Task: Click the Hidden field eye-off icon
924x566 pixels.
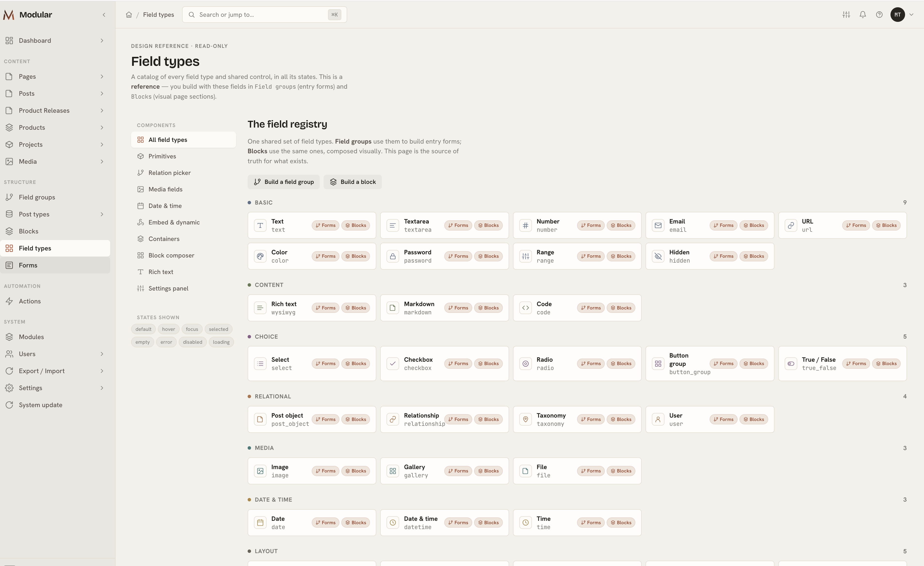Action: point(658,256)
